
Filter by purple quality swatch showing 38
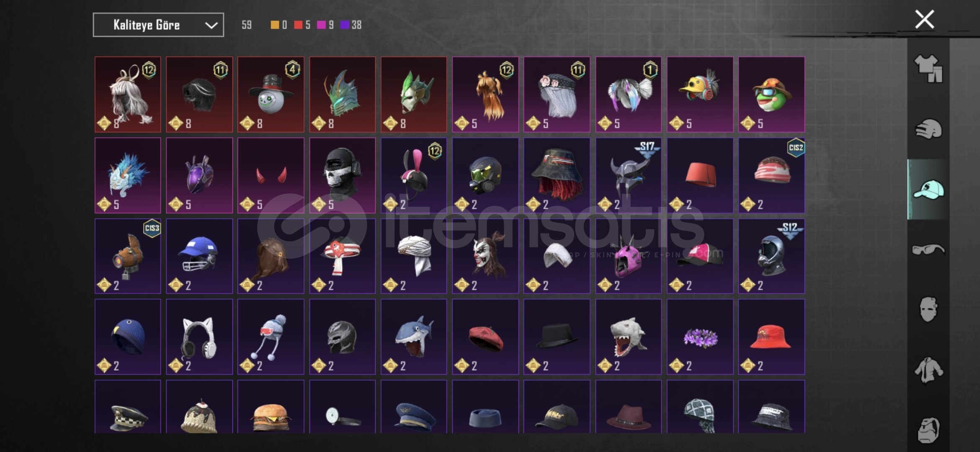click(351, 25)
